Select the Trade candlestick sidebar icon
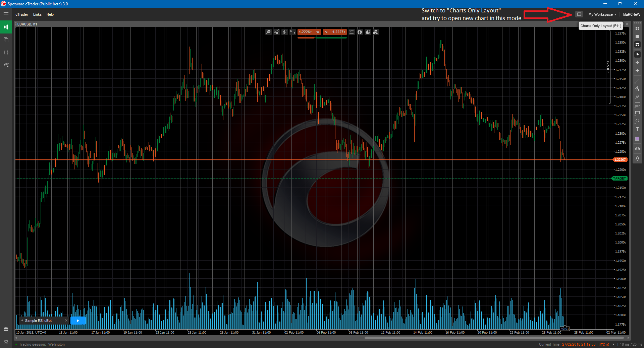644x348 pixels. click(x=6, y=27)
